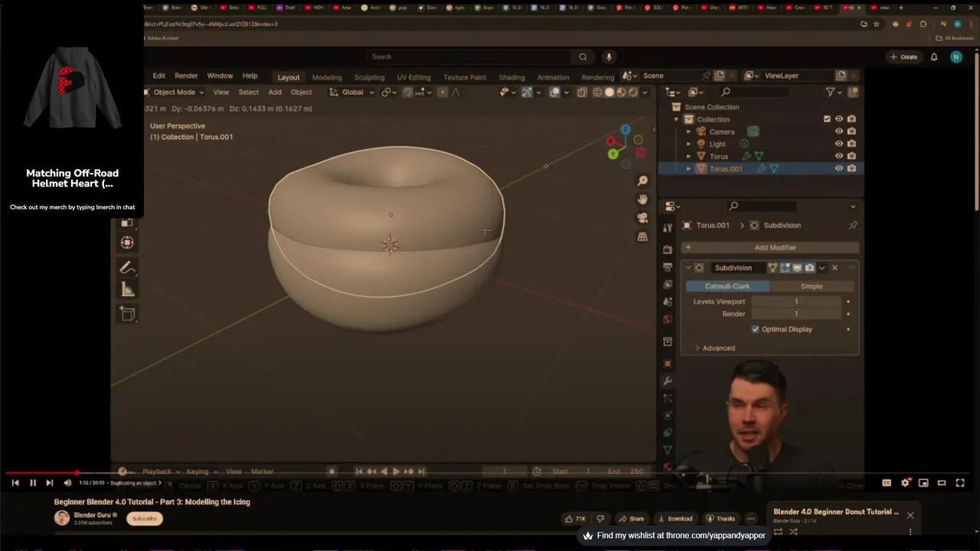Open YouTube notifications bell

click(934, 57)
